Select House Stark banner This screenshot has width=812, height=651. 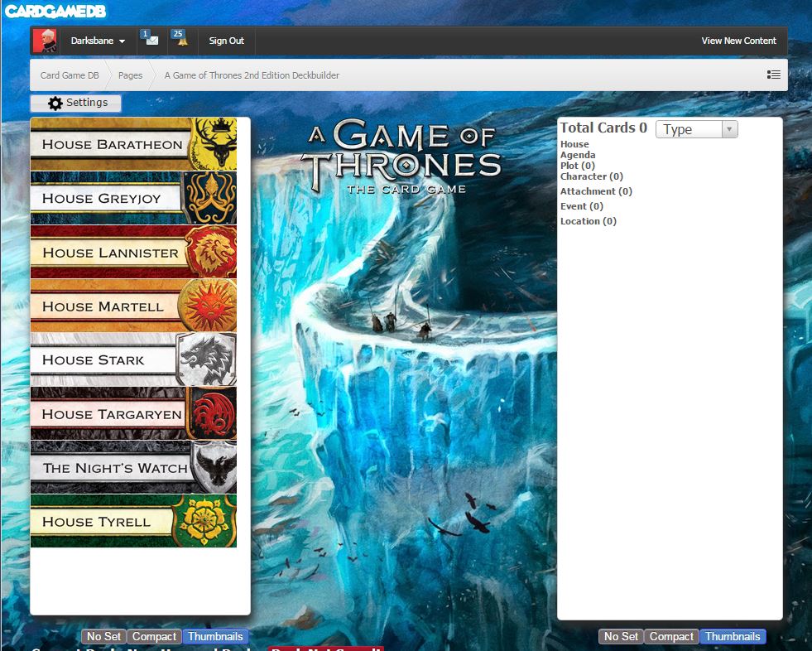pos(133,359)
